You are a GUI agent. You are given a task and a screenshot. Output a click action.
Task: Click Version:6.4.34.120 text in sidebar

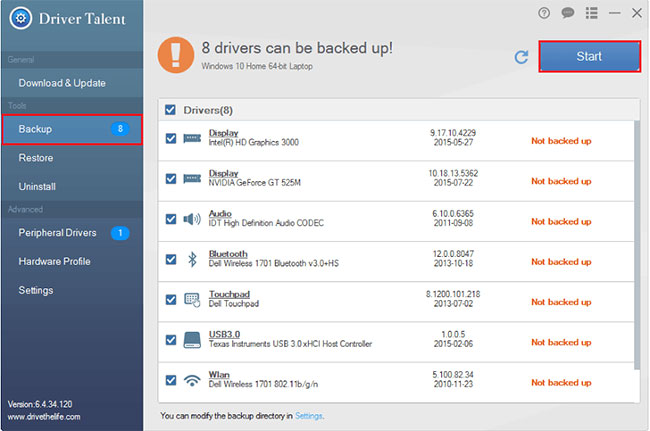(x=40, y=404)
